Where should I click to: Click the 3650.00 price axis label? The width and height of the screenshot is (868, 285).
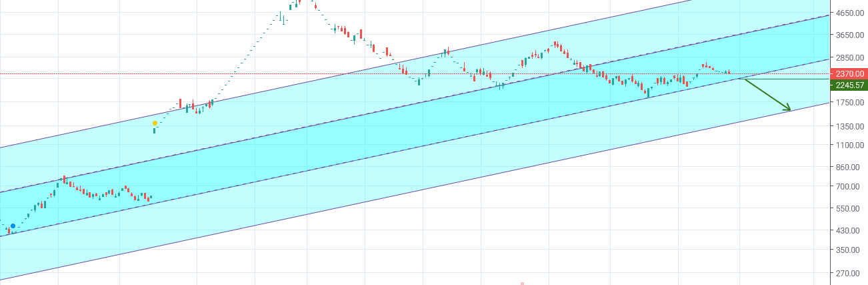pyautogui.click(x=849, y=35)
